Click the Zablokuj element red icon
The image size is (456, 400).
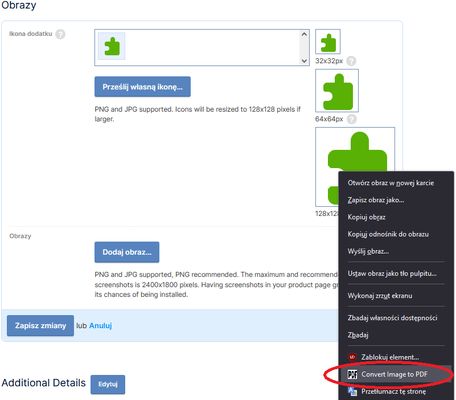click(x=352, y=357)
